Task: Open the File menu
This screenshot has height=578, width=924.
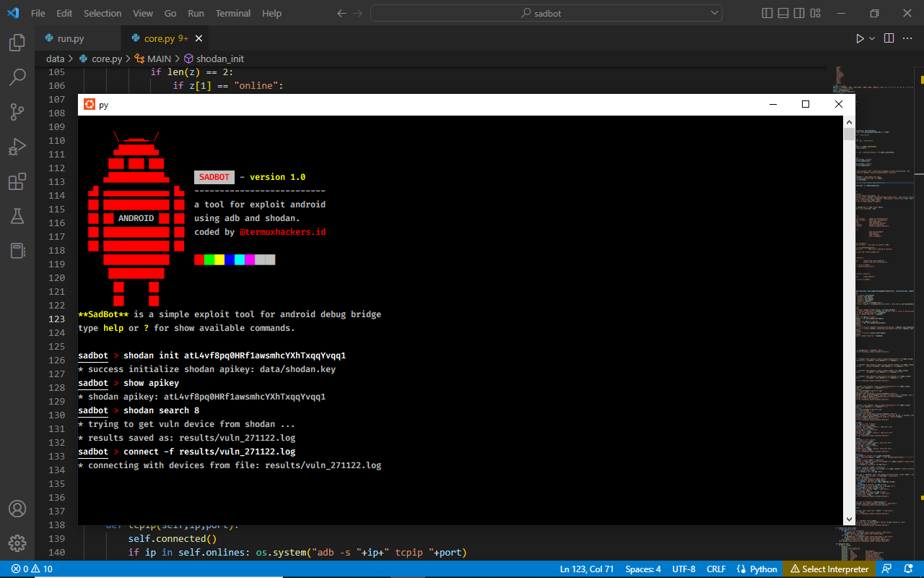Action: (x=38, y=13)
